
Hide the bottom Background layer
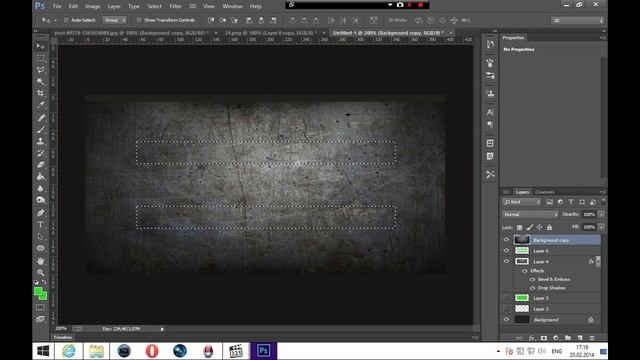(x=507, y=320)
